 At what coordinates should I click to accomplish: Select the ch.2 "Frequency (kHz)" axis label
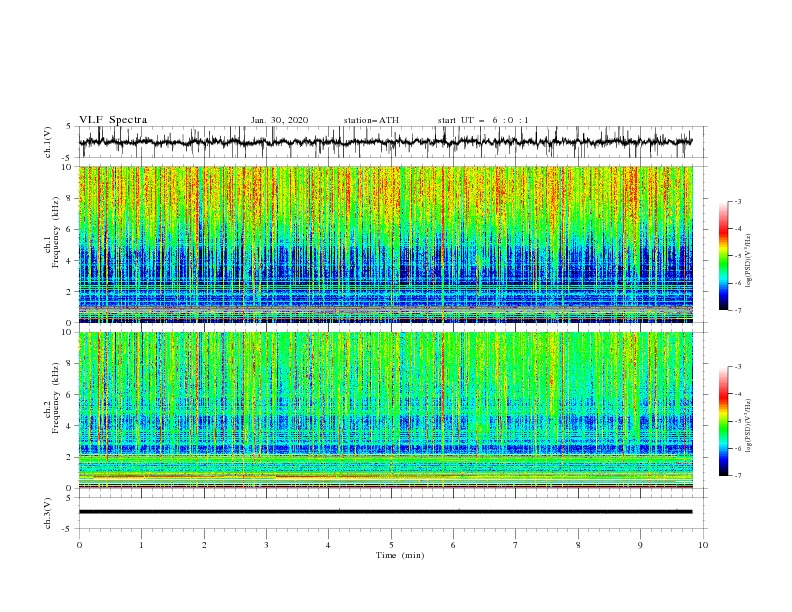pos(56,398)
